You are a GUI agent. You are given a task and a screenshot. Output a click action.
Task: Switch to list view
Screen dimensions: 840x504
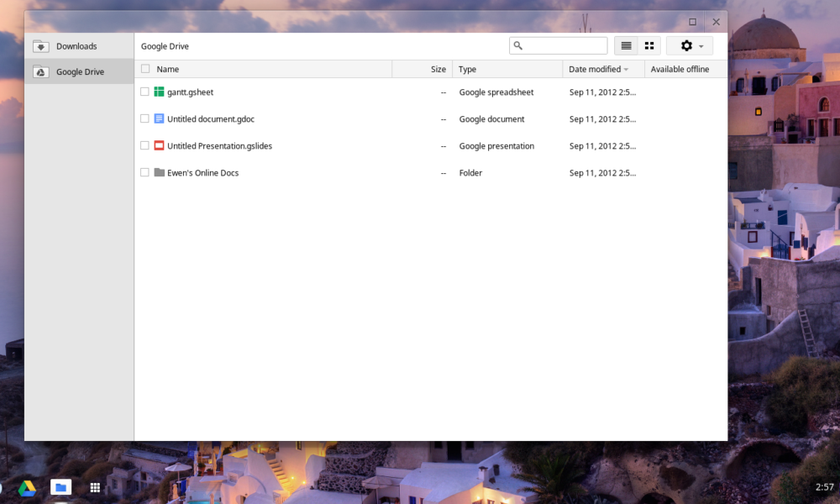tap(626, 46)
